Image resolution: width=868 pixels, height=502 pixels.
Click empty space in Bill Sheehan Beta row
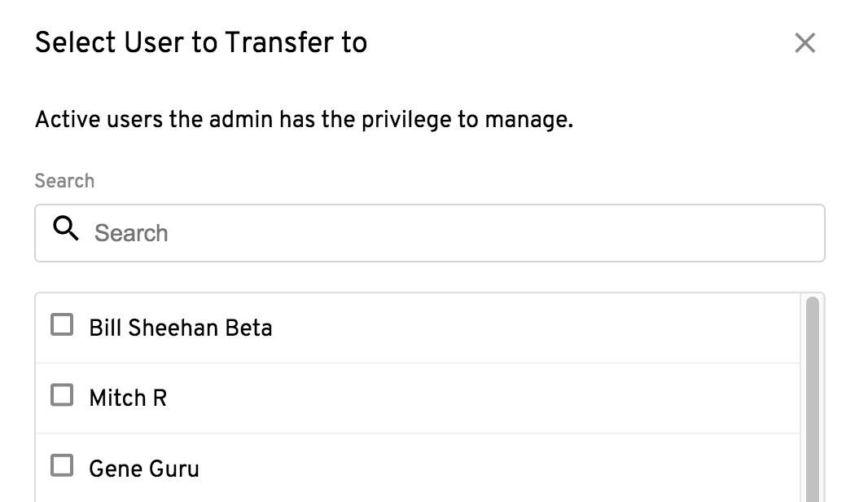tap(532, 328)
